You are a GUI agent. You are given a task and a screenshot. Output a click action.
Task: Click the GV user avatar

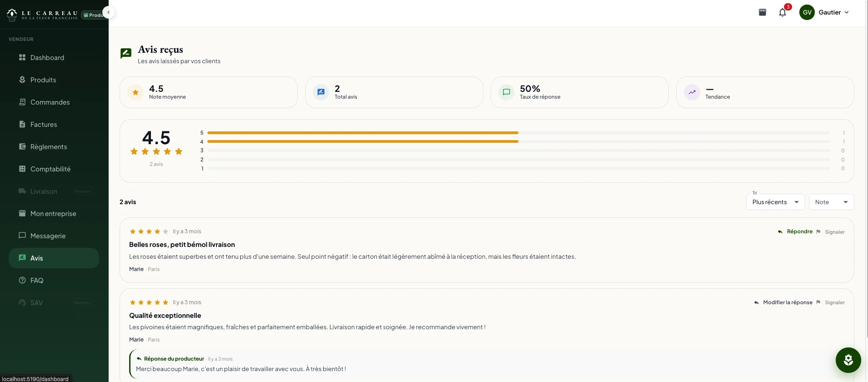click(x=807, y=12)
